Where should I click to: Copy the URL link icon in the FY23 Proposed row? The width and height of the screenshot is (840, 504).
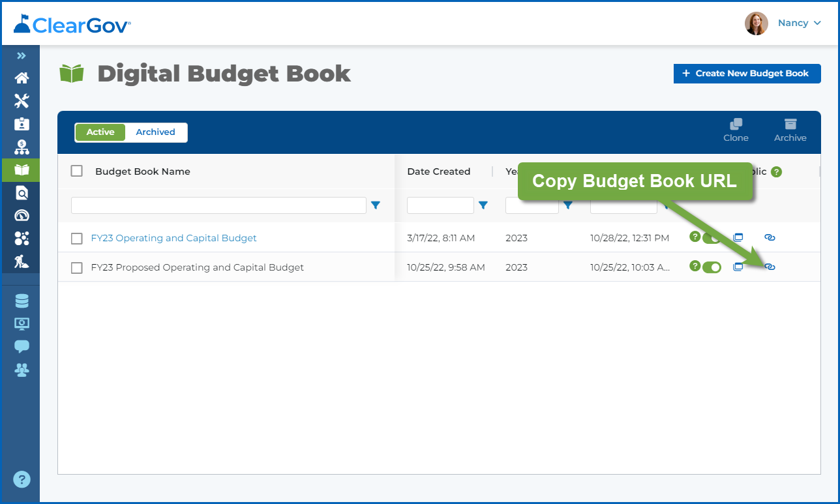point(770,267)
